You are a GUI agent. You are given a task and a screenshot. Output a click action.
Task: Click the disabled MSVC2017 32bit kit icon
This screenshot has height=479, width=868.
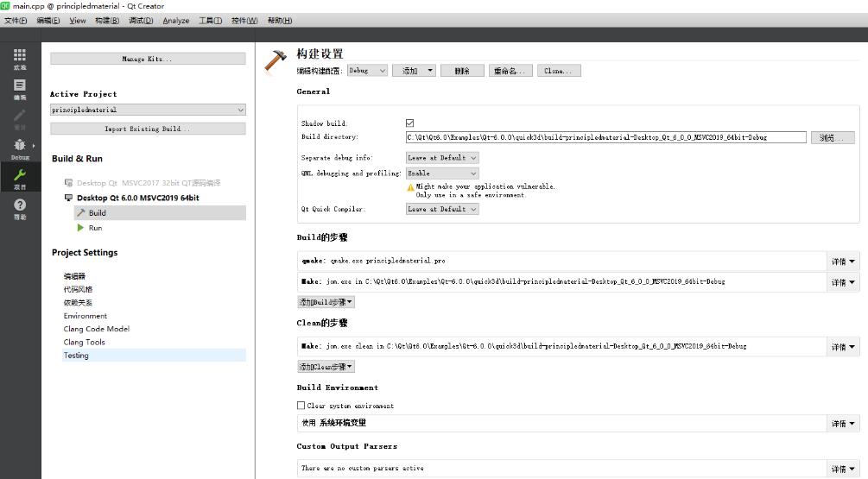[68, 182]
